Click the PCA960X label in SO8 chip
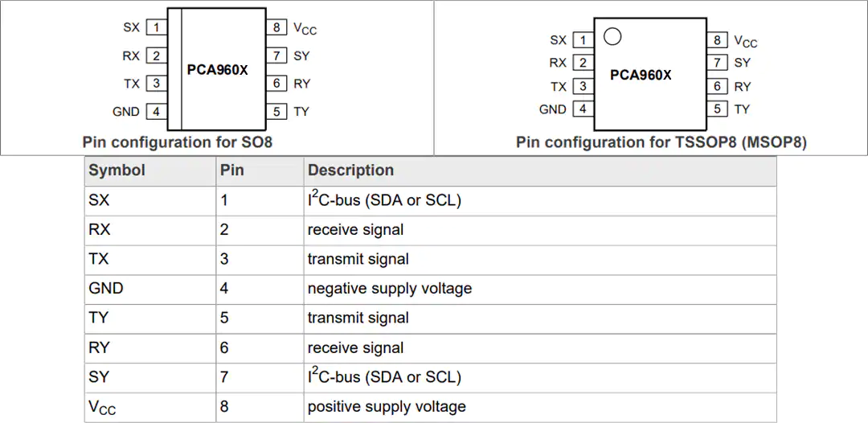 point(218,71)
